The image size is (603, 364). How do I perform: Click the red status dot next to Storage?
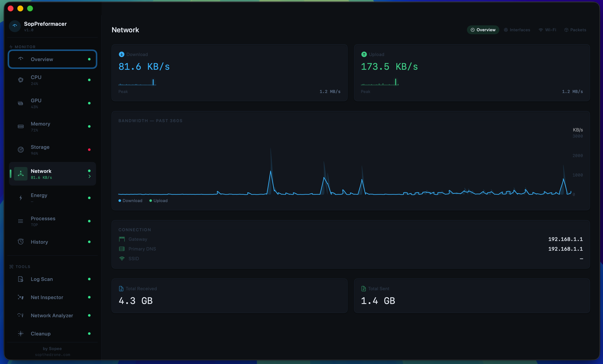click(x=89, y=150)
